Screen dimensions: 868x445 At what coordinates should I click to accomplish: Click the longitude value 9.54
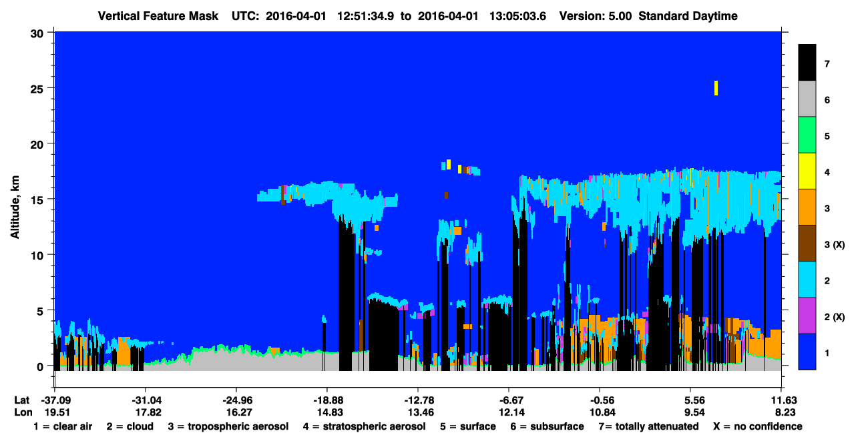pyautogui.click(x=694, y=412)
